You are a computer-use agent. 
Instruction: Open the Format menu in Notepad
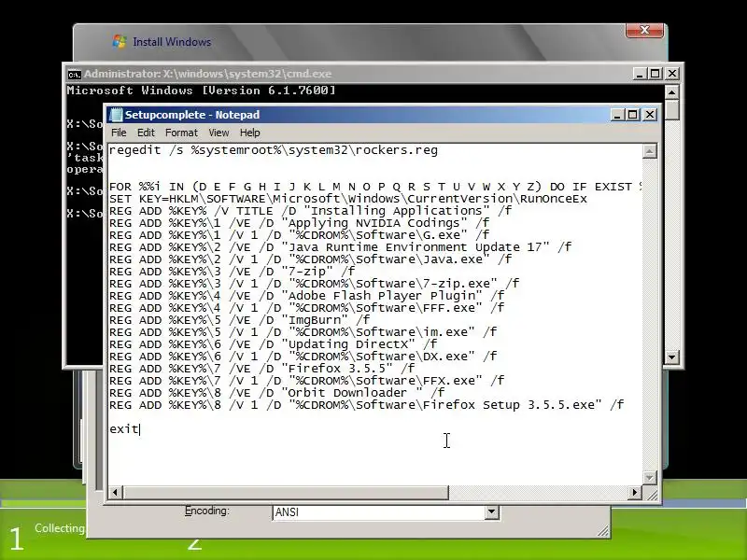pos(181,133)
